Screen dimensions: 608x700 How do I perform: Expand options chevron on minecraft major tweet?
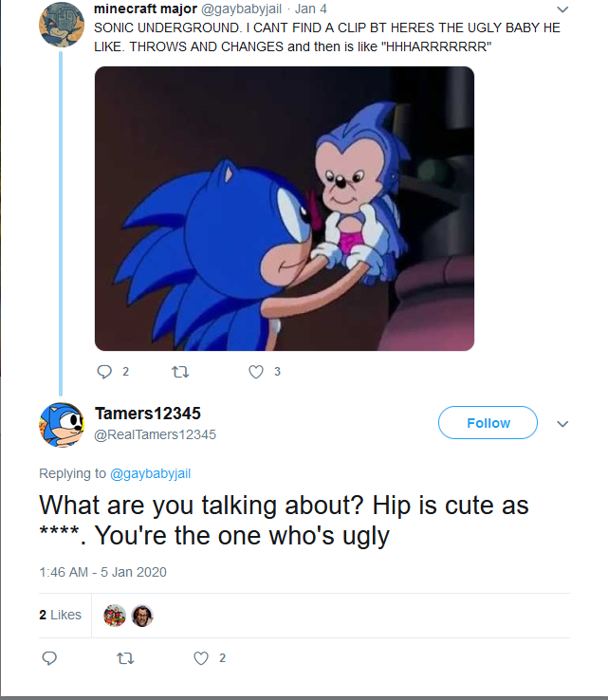[x=562, y=9]
